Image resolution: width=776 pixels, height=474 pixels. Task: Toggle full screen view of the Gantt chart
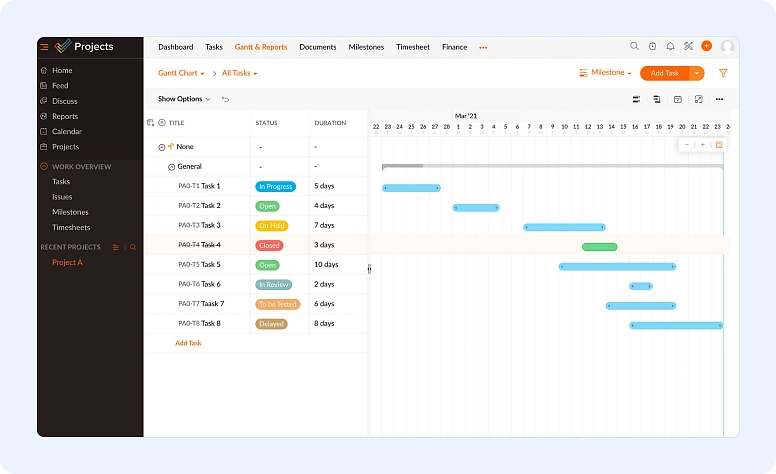click(x=698, y=99)
